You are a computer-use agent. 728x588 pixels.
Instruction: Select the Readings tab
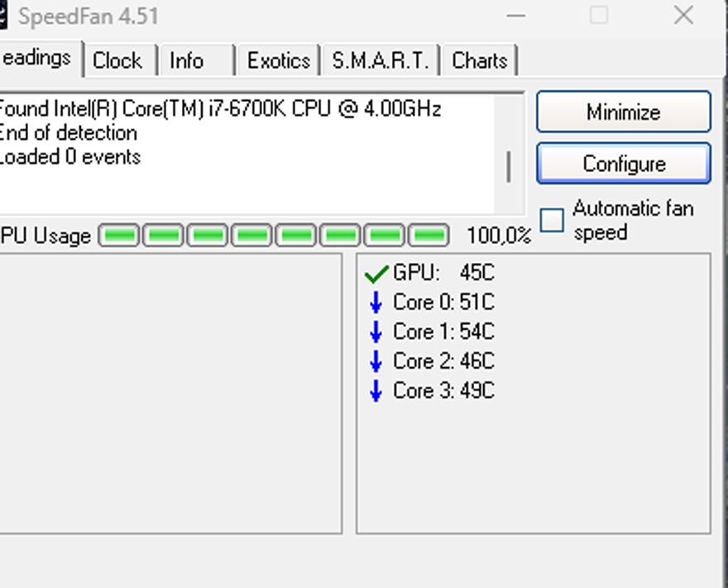(x=41, y=59)
